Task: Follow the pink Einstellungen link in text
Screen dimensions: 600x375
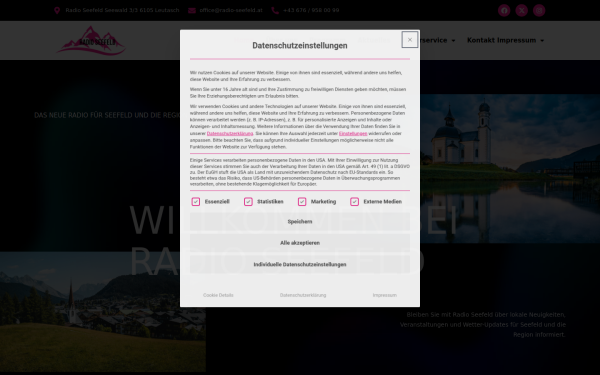Action: pos(353,134)
